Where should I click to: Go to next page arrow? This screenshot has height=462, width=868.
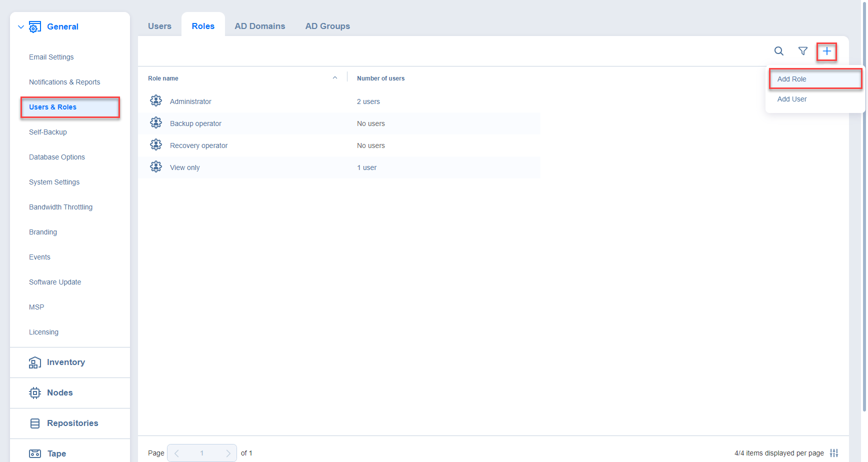tap(228, 453)
